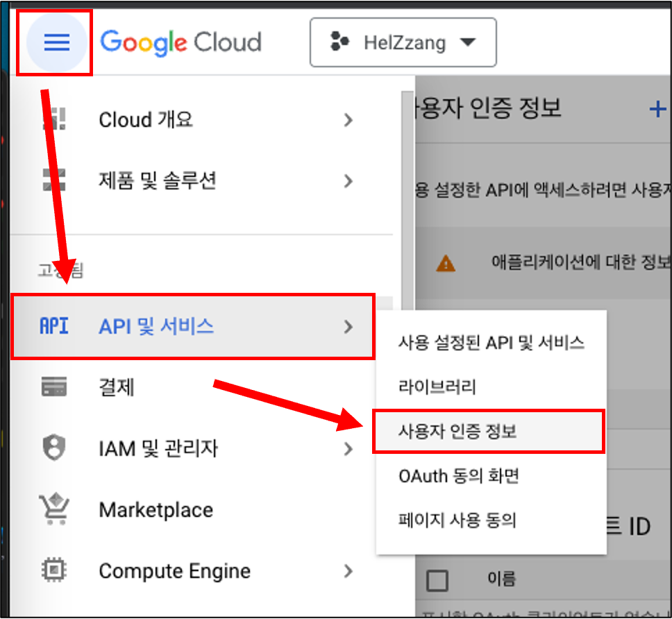The height and width of the screenshot is (619, 672).
Task: Tick the checkbox next to 이름 header
Action: (x=437, y=581)
